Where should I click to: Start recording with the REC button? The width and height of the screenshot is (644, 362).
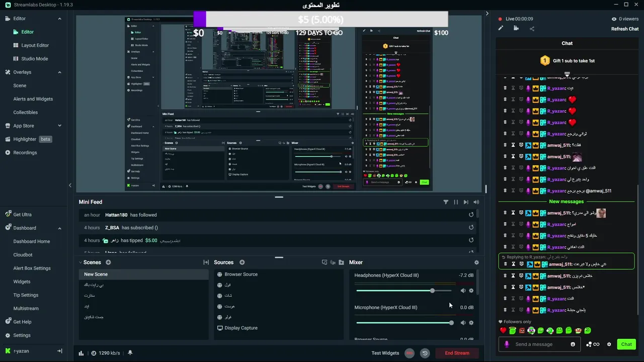pyautogui.click(x=410, y=353)
